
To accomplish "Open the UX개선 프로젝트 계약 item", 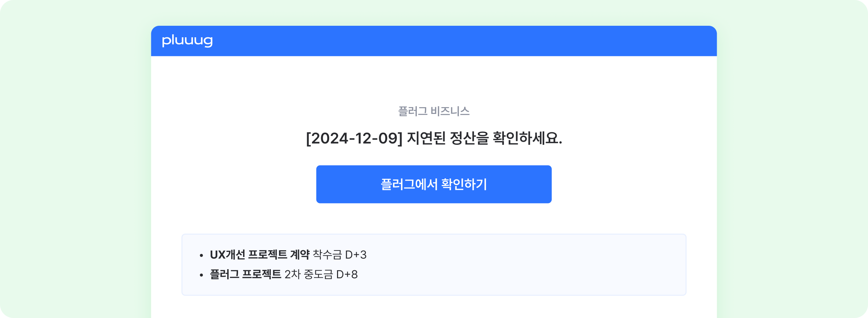I will [x=260, y=255].
